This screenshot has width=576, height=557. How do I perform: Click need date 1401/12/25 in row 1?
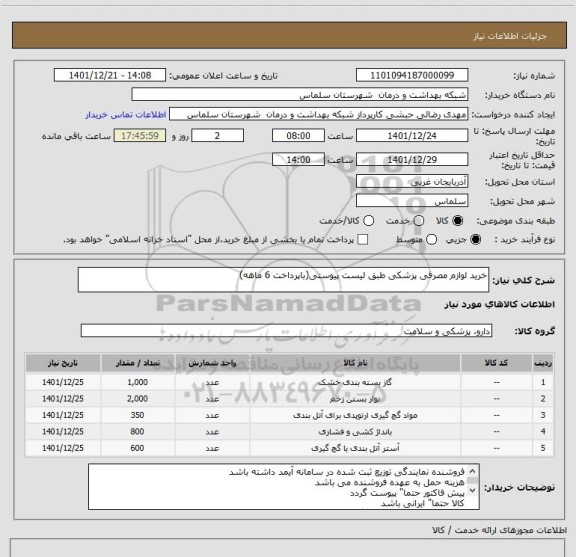click(x=63, y=382)
